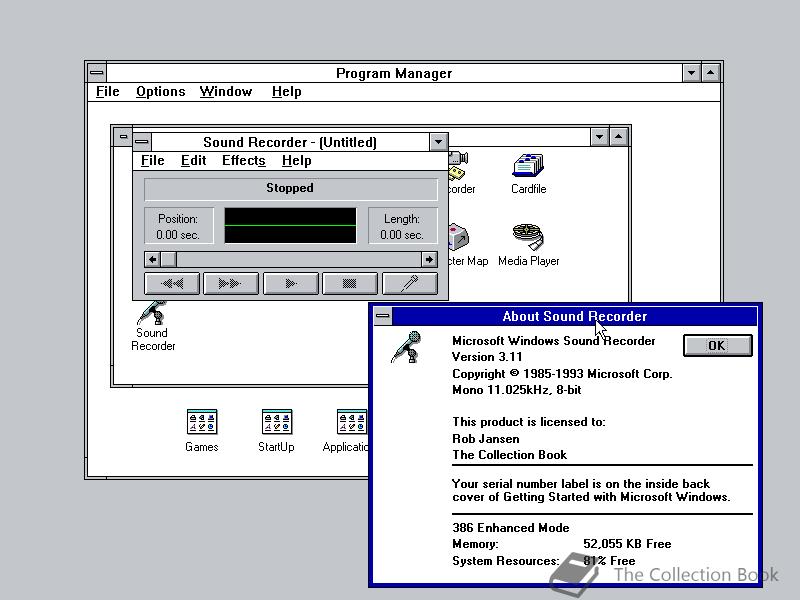Select the Applications program group icon
This screenshot has height=600, width=800.
click(346, 430)
